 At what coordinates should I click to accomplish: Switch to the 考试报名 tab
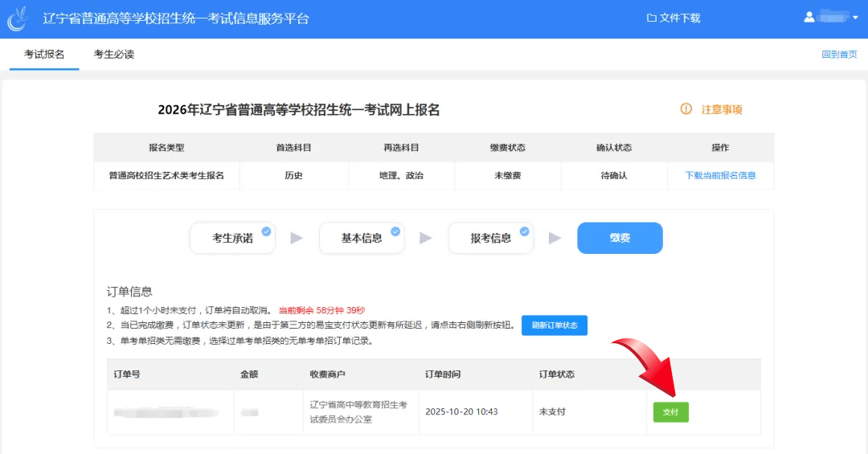44,55
